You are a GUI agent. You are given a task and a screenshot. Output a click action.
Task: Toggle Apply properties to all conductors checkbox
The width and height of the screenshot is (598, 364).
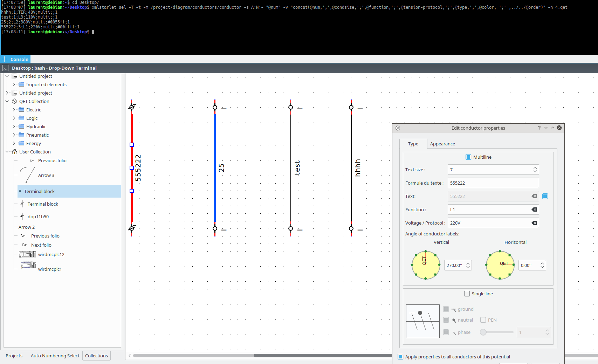[x=400, y=357]
